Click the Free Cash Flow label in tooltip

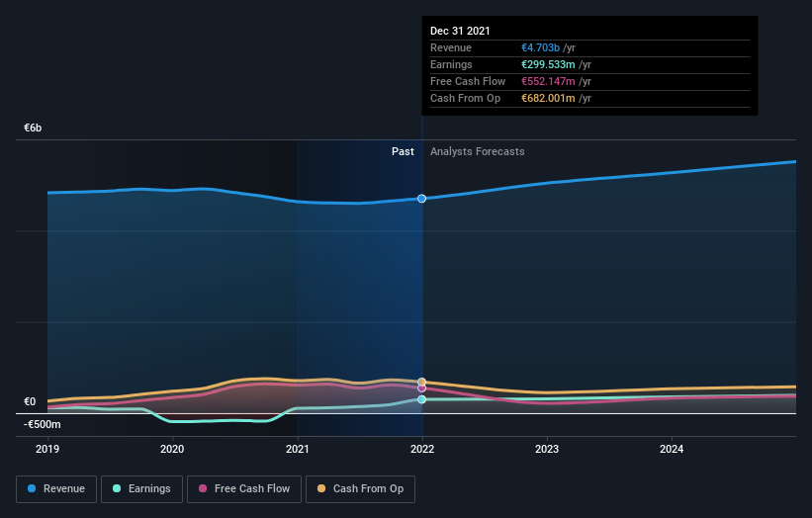point(468,81)
